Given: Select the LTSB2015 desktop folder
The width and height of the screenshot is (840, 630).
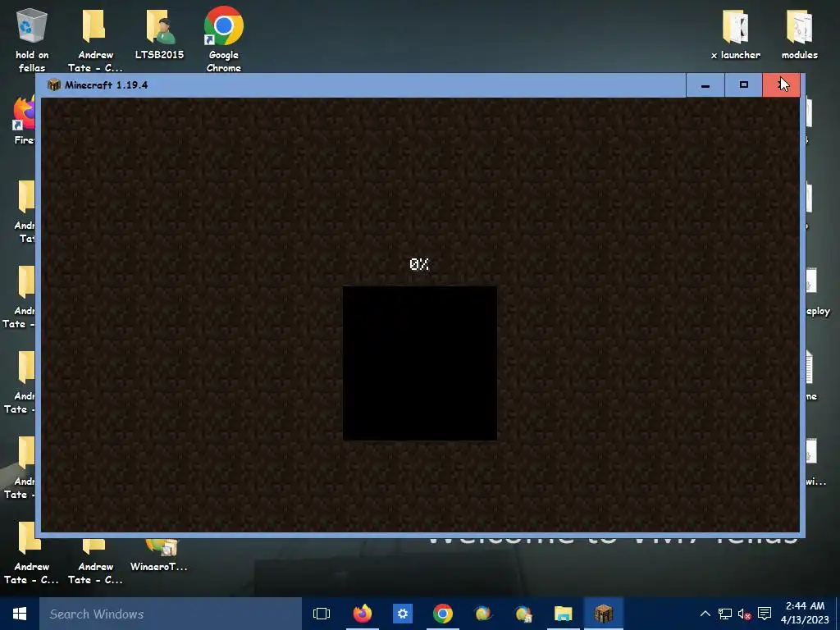Looking at the screenshot, I should (159, 33).
